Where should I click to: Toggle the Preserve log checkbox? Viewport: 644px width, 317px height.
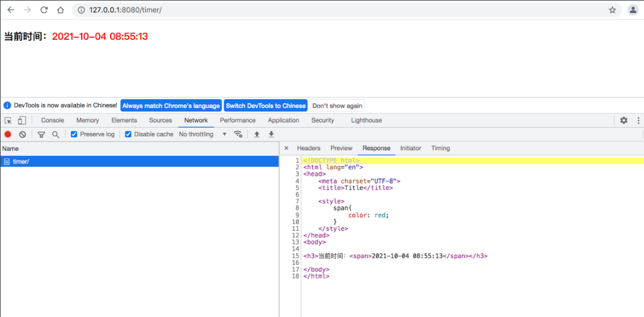[x=74, y=134]
